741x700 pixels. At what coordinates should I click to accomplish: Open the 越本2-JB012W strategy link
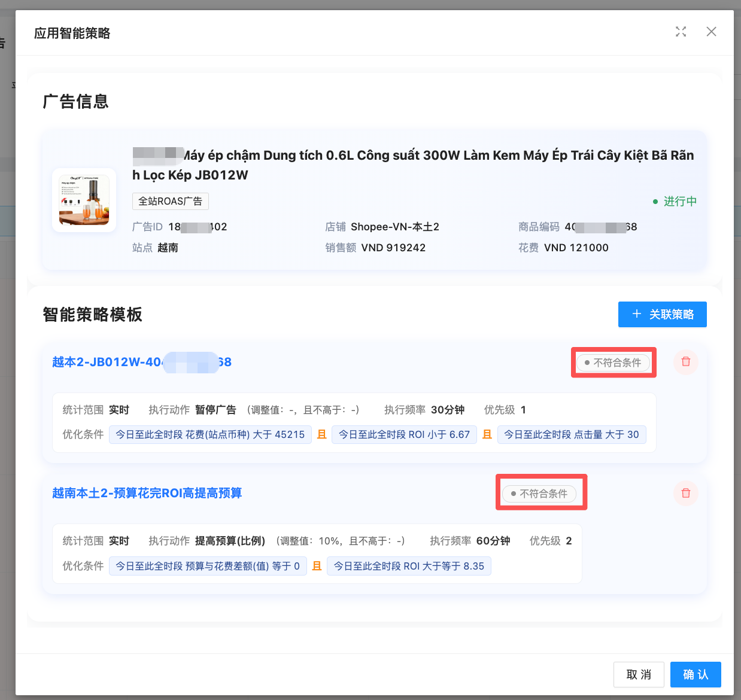click(x=142, y=362)
